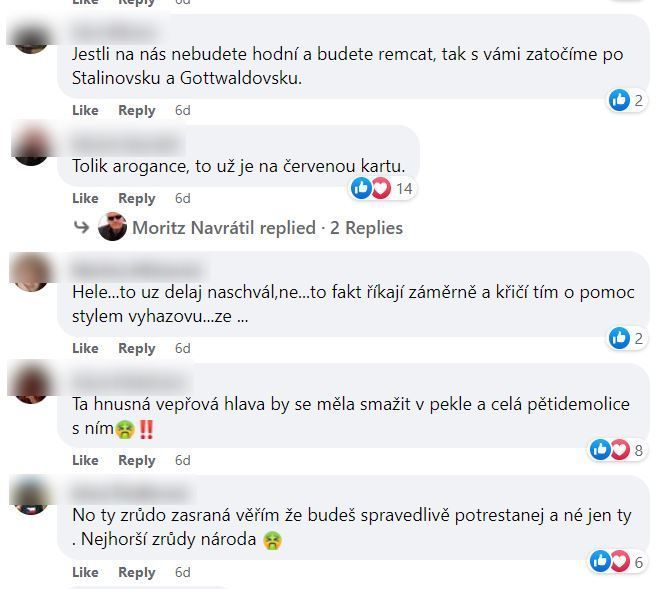Like the 'No ty zrůdo' comment

(x=85, y=572)
